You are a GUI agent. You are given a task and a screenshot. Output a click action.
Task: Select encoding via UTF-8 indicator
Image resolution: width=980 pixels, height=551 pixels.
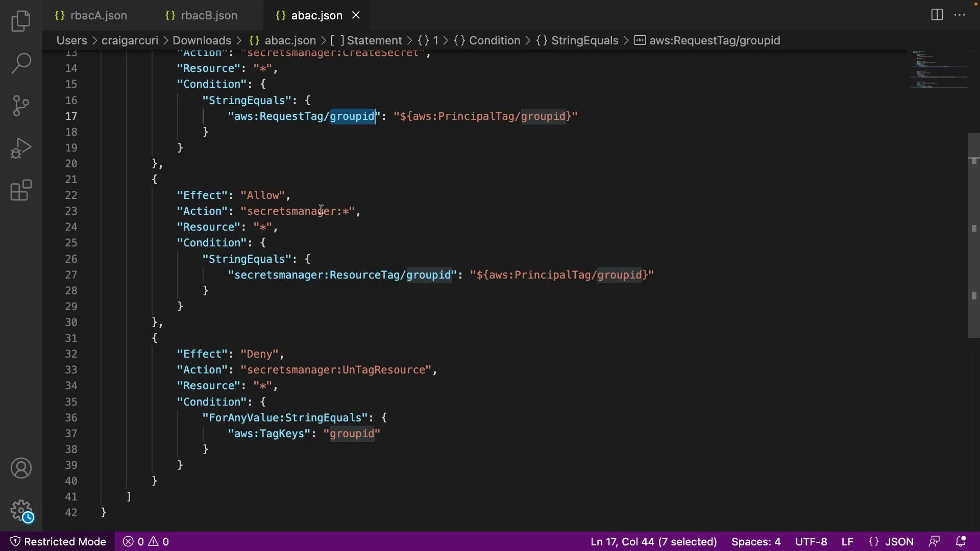(x=811, y=541)
